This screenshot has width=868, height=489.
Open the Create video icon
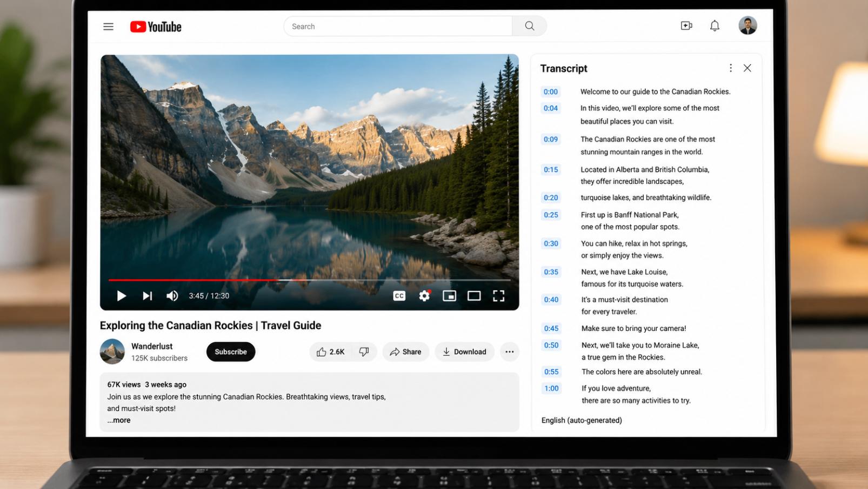(686, 25)
